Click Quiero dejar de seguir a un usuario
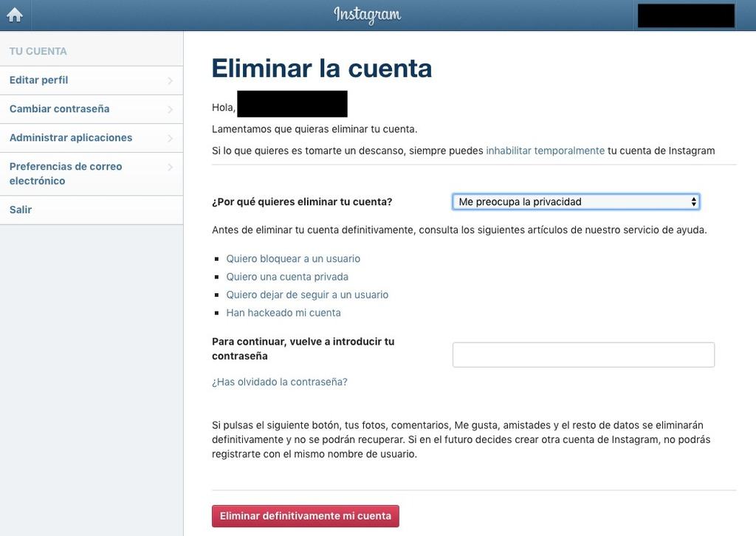 [307, 295]
